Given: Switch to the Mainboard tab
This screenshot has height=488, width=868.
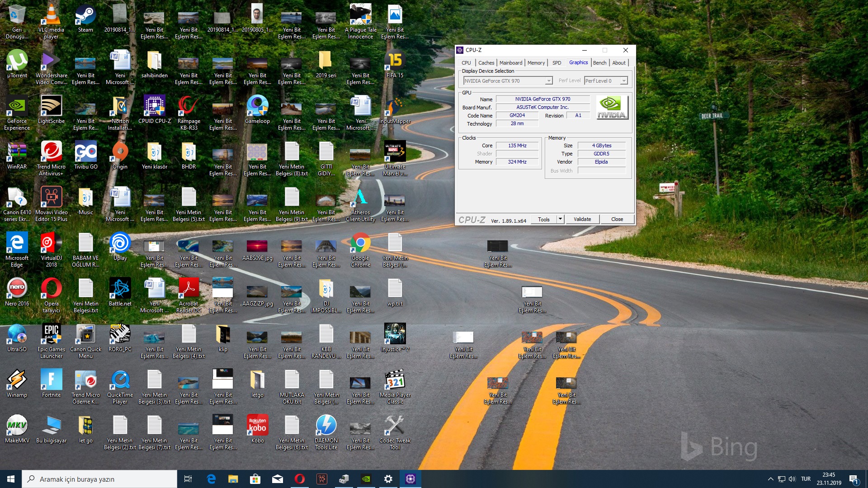Looking at the screenshot, I should (x=510, y=63).
